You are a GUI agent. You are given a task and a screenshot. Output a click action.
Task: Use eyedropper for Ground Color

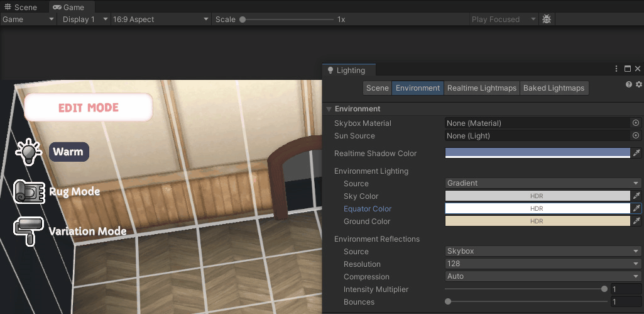[x=636, y=221]
